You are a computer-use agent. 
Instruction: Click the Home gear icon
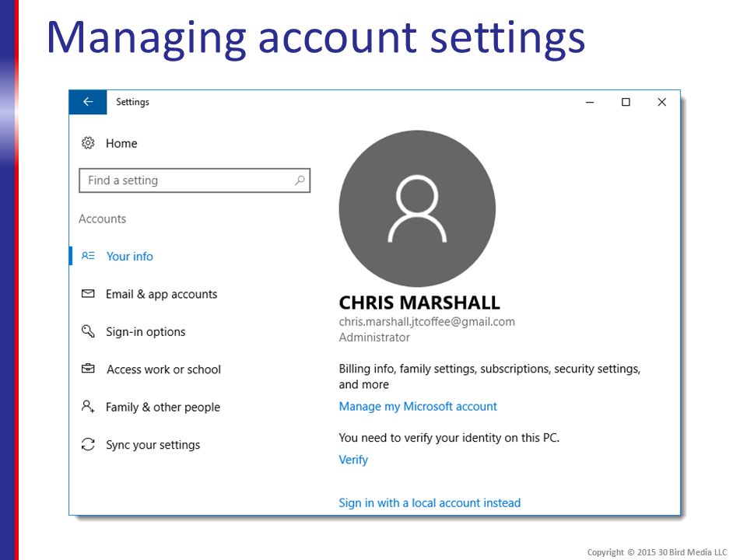(88, 143)
